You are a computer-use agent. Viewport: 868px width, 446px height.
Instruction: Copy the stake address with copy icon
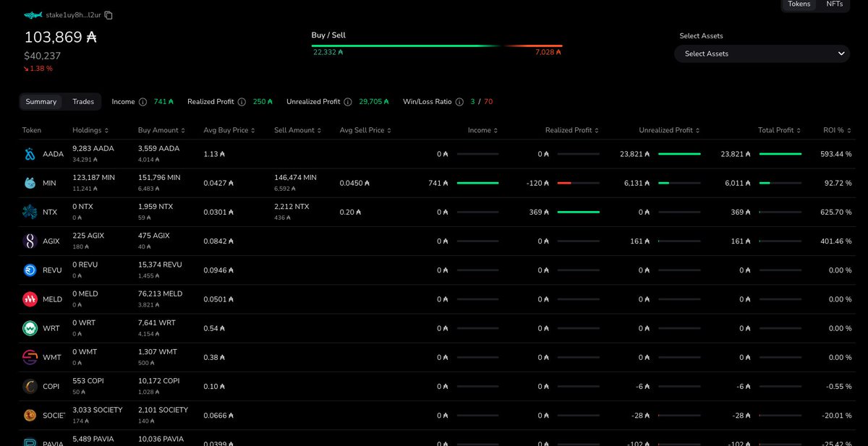(x=109, y=15)
